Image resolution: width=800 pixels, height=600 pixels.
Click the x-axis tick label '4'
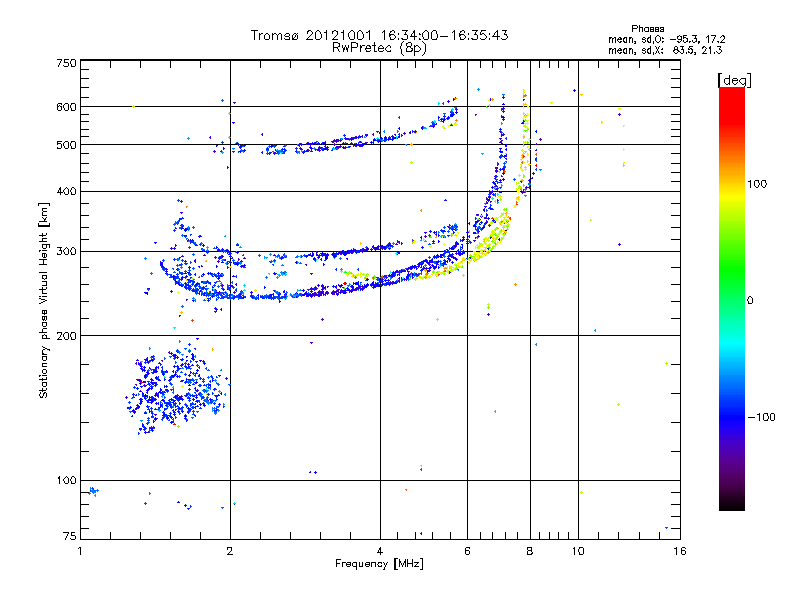coord(380,551)
